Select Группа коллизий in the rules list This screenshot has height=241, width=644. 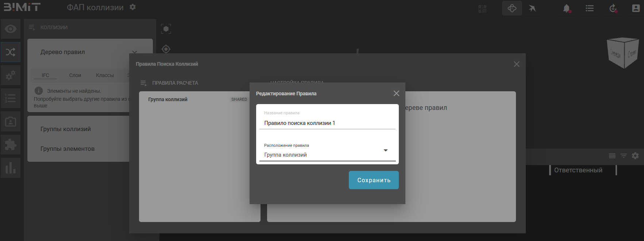[x=168, y=99]
